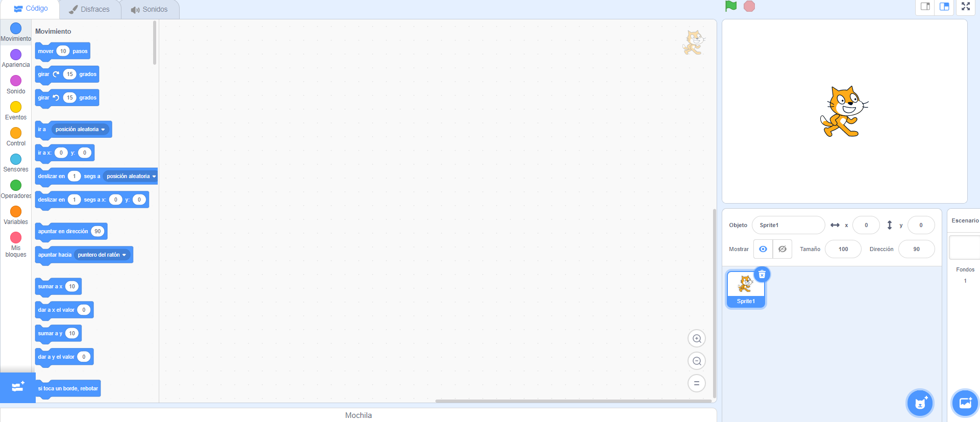Screen dimensions: 980x422
Task: Show the sprite with eye button
Action: click(763, 249)
